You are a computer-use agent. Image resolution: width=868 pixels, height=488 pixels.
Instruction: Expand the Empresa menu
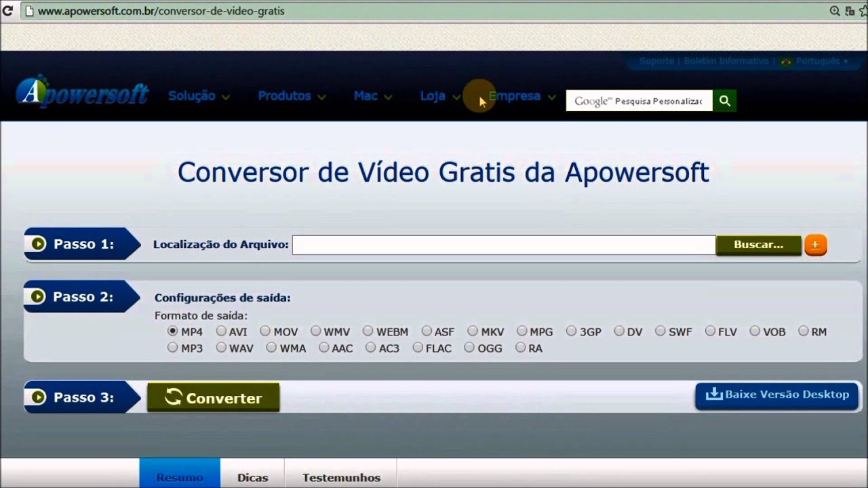521,96
